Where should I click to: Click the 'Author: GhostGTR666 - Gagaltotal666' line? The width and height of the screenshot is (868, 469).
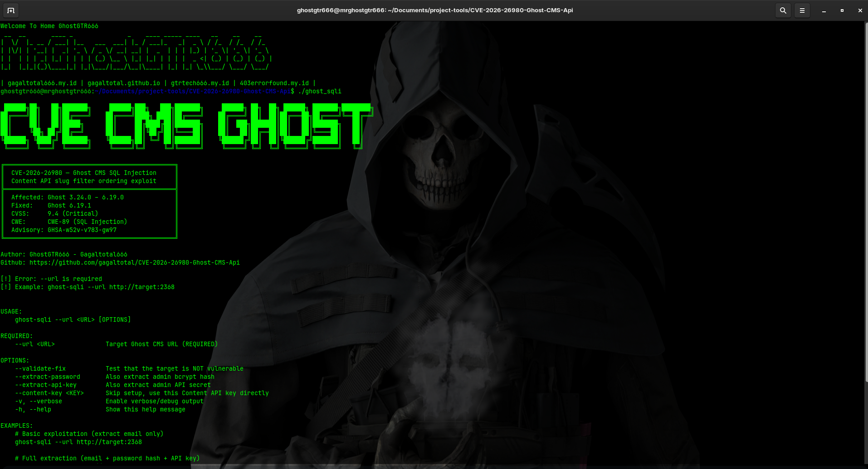tap(64, 255)
